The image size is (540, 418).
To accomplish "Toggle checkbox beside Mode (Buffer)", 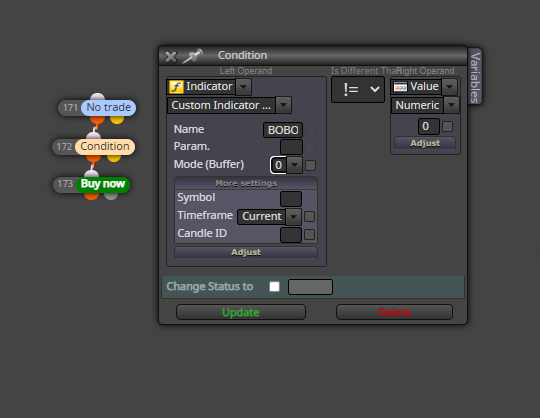I will point(310,165).
